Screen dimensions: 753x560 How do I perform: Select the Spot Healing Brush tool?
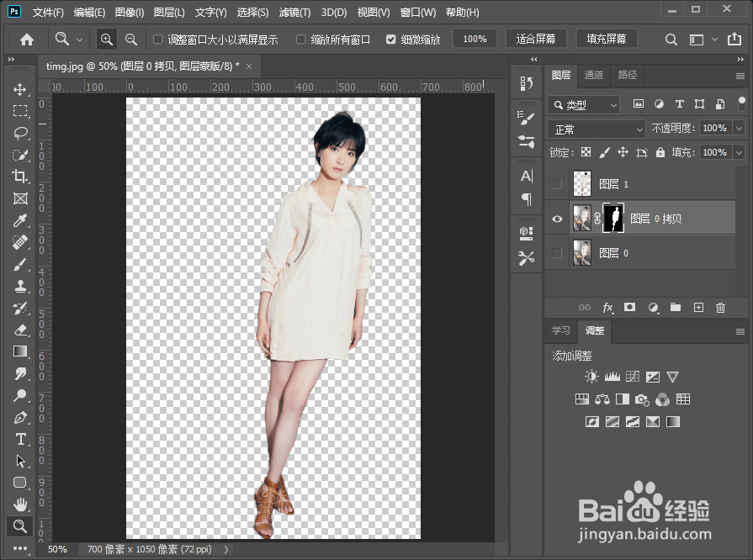(19, 242)
